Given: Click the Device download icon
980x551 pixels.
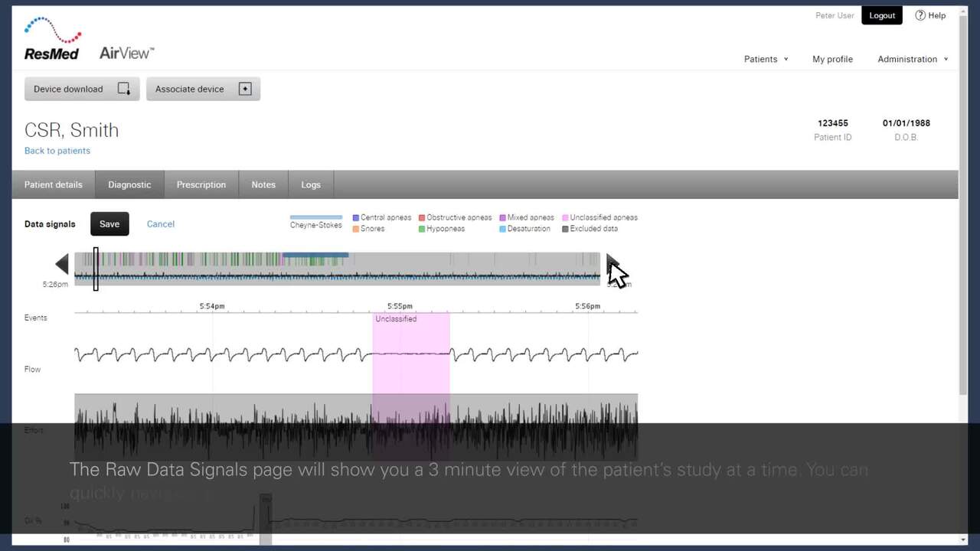Looking at the screenshot, I should click(x=123, y=89).
